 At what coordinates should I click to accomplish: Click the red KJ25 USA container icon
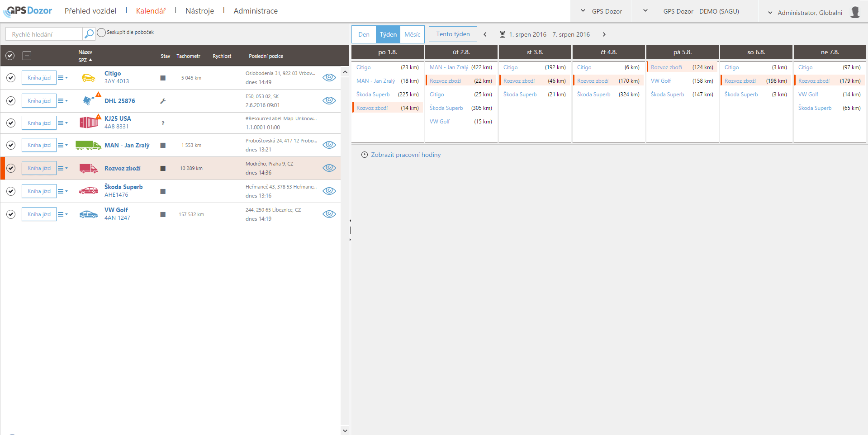89,123
